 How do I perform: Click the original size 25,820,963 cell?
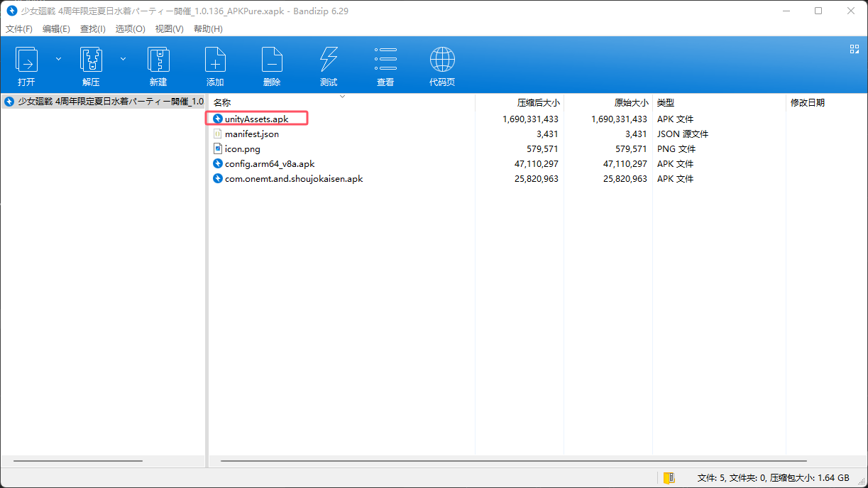(x=625, y=178)
